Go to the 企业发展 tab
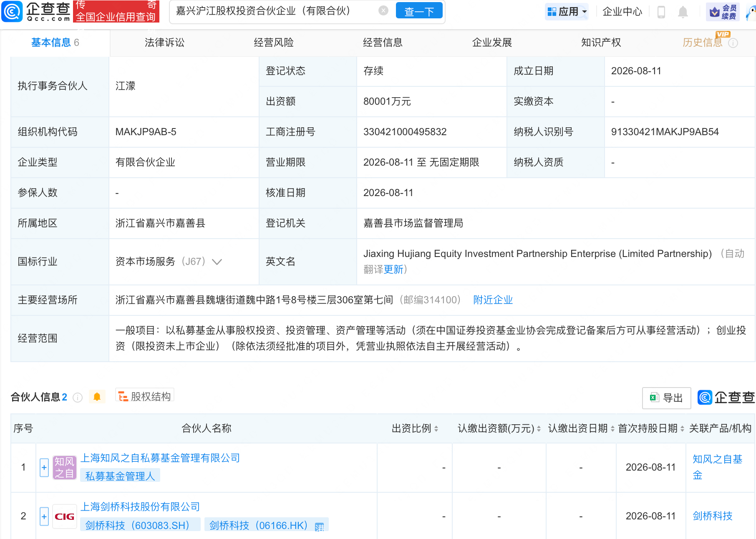Image resolution: width=756 pixels, height=539 pixels. tap(492, 43)
